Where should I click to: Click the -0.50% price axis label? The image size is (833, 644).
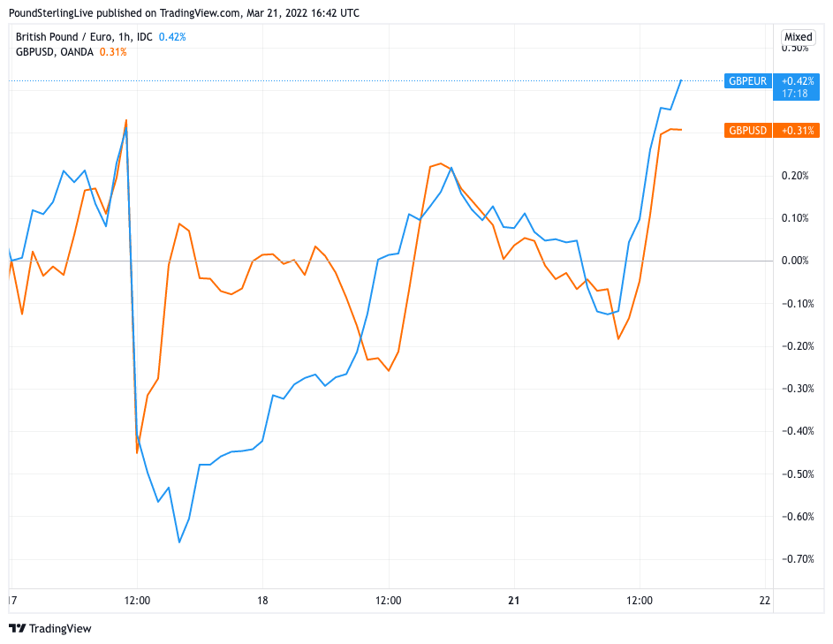[x=796, y=474]
